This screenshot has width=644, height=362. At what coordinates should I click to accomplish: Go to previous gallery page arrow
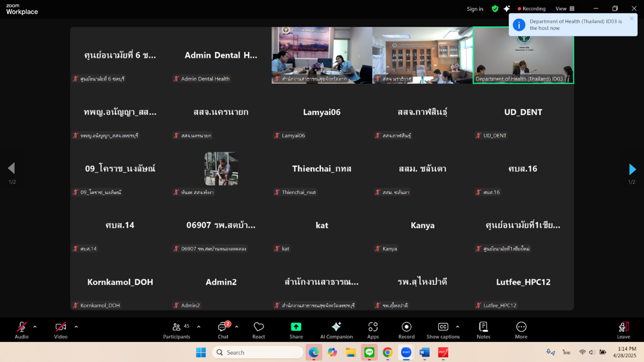coord(11,168)
